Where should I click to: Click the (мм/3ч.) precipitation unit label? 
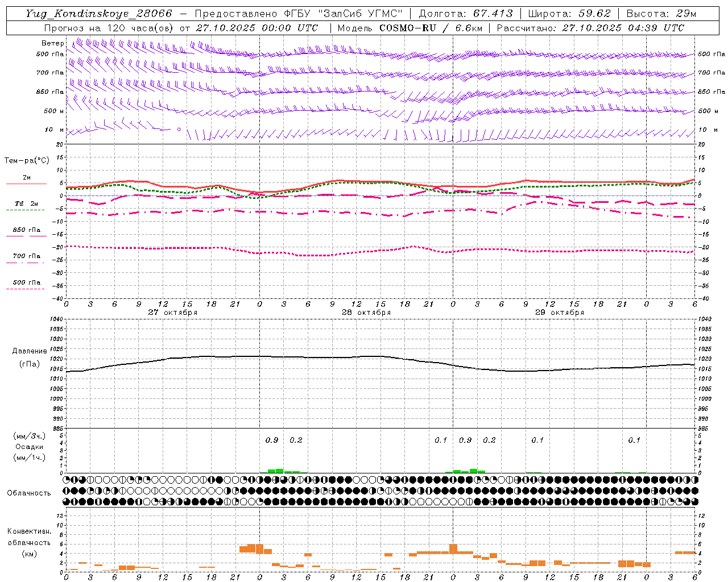(30, 436)
